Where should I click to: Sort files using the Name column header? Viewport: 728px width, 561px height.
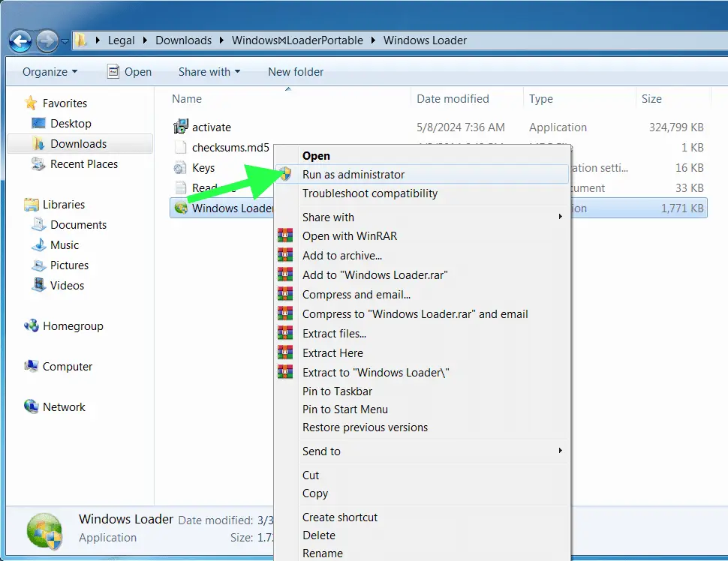(x=186, y=98)
